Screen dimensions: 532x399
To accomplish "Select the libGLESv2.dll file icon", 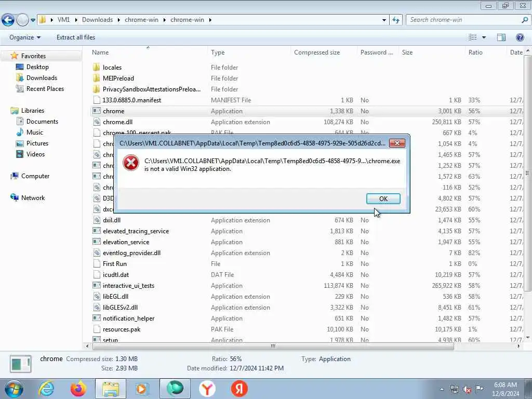I will pyautogui.click(x=96, y=308).
